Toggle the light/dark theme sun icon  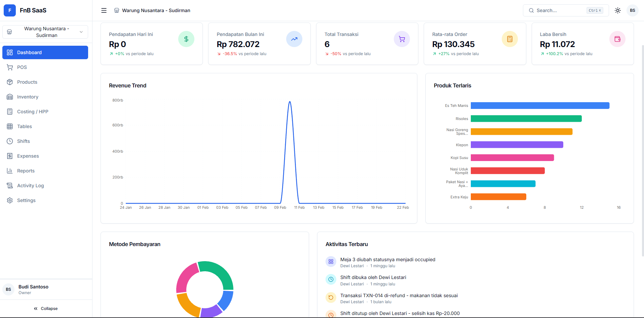coord(618,10)
